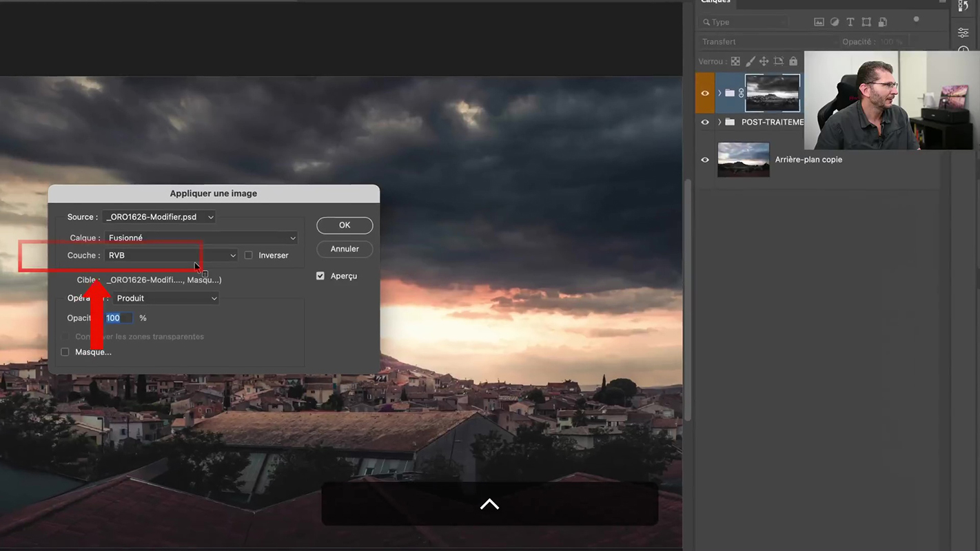Screen dimensions: 980x551
Task: Click the lock all padlock icon
Action: coord(793,61)
